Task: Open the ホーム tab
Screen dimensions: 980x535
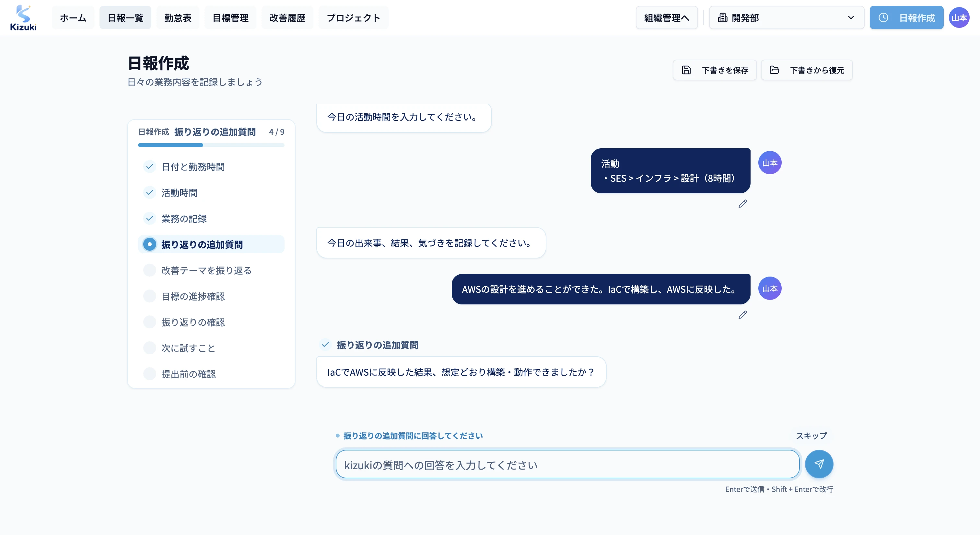Action: tap(73, 17)
